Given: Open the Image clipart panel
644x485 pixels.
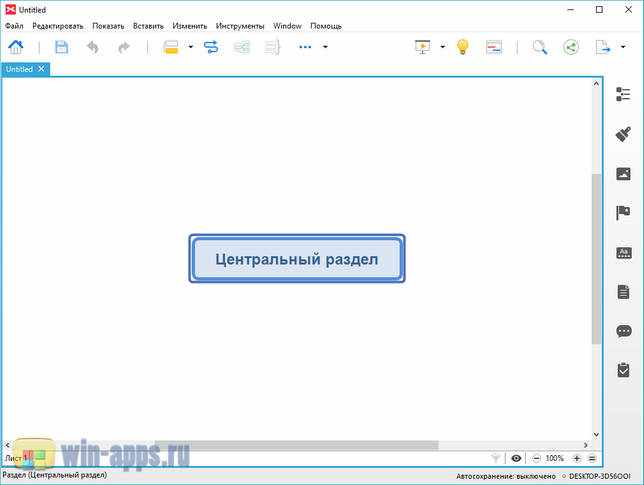Looking at the screenshot, I should (623, 174).
